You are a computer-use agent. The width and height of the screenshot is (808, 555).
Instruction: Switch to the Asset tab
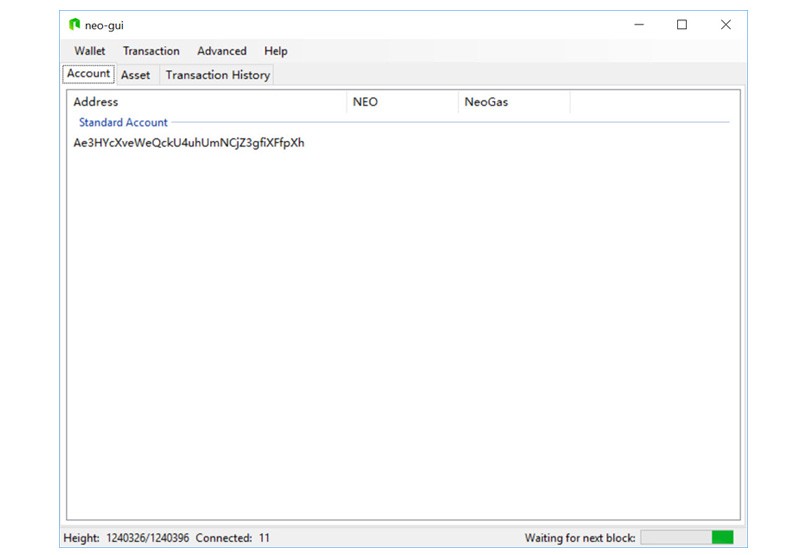pos(136,75)
